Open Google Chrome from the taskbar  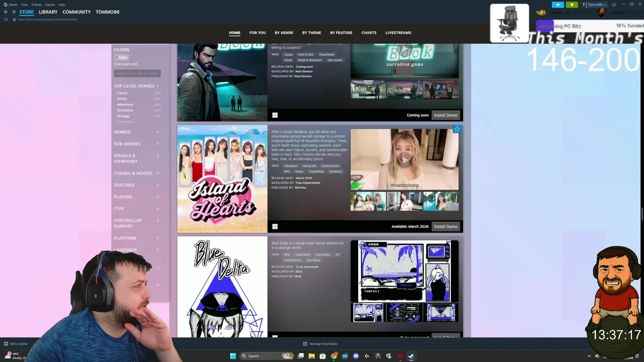(x=334, y=356)
